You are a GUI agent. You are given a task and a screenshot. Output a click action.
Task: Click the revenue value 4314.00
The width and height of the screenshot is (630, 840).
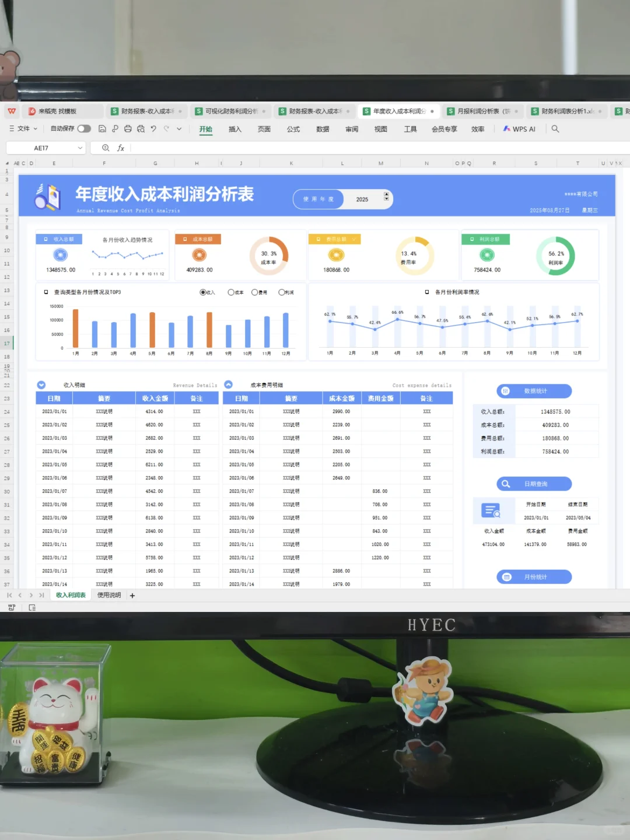[155, 412]
